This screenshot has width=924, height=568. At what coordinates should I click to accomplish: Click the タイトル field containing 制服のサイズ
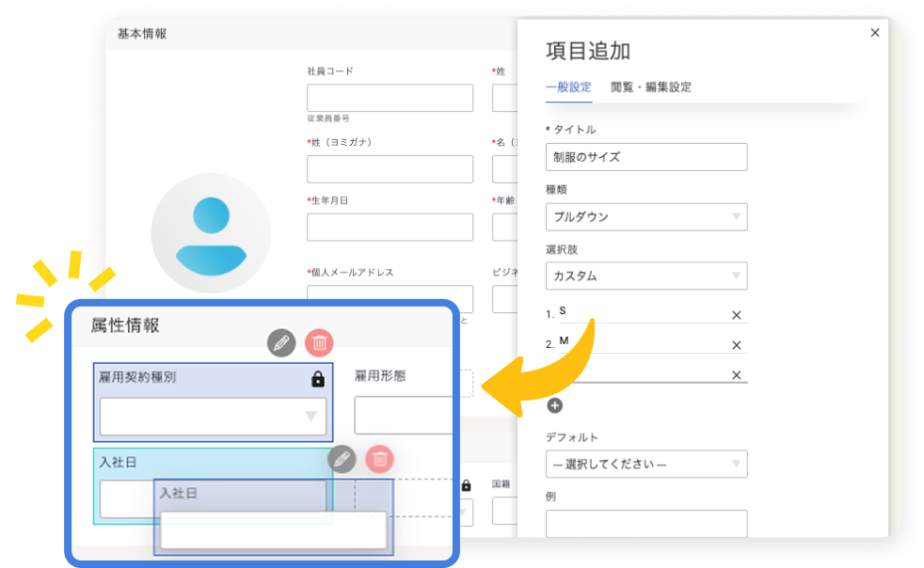(646, 157)
